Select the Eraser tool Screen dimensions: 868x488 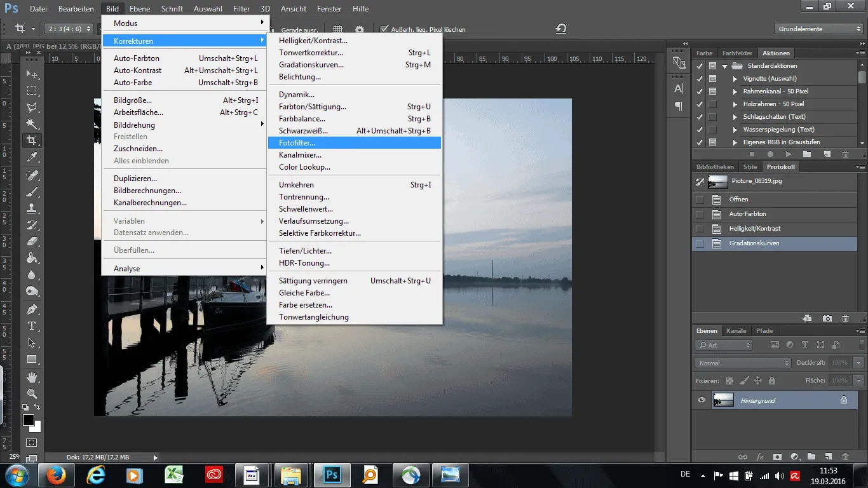(32, 241)
